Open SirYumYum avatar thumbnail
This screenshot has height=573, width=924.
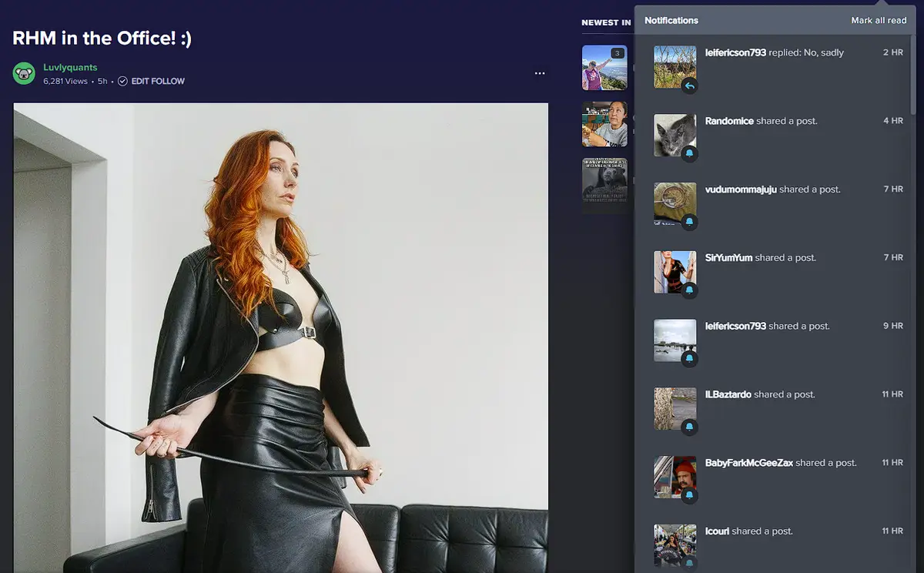[675, 273]
